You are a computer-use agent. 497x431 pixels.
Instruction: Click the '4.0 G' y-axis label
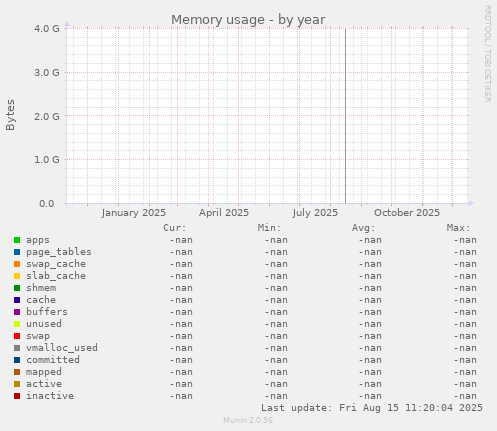pyautogui.click(x=47, y=29)
